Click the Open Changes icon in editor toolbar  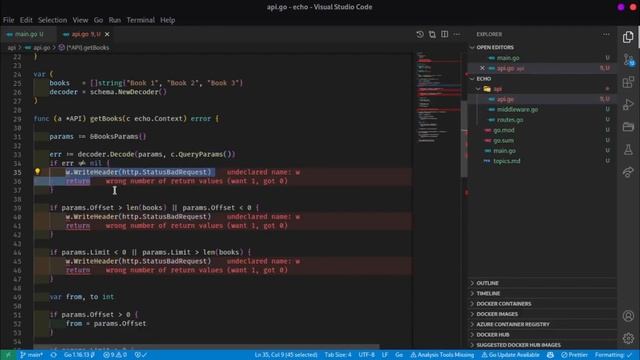click(432, 34)
